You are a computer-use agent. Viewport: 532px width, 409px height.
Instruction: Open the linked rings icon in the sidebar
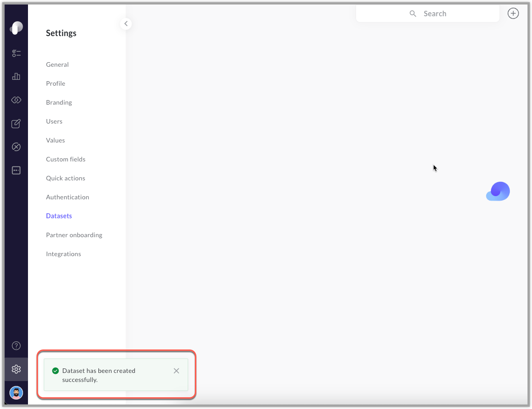(16, 100)
